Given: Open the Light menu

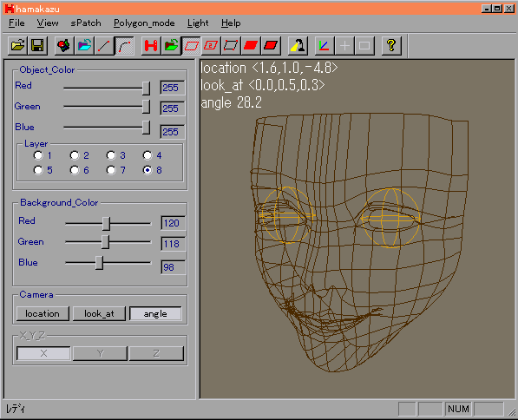Looking at the screenshot, I should [198, 23].
